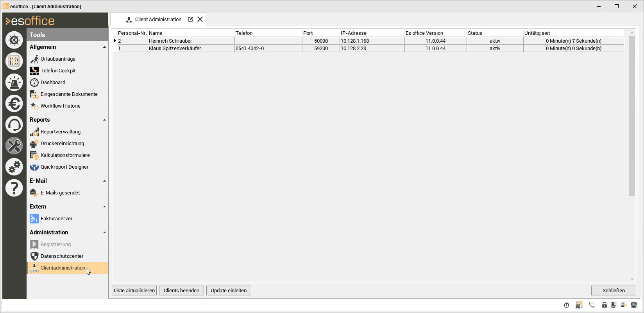Click the alarm siren sidebar icon
The height and width of the screenshot is (313, 644).
coord(14,82)
